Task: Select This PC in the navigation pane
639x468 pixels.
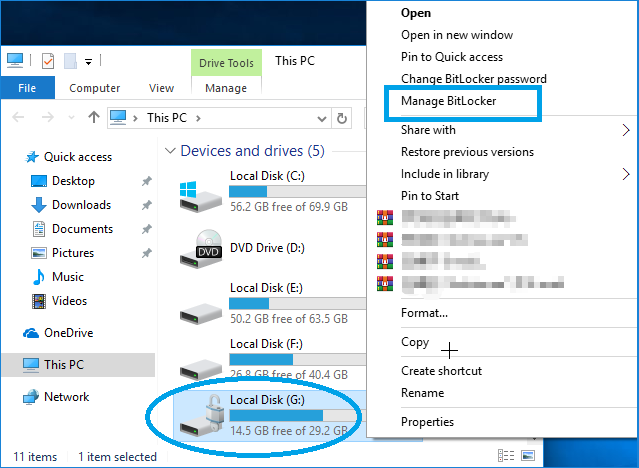Action: tap(78, 364)
